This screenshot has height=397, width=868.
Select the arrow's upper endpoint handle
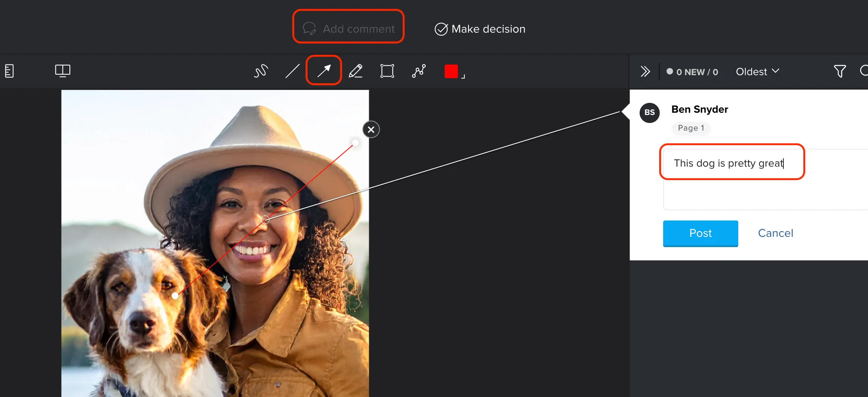click(355, 143)
